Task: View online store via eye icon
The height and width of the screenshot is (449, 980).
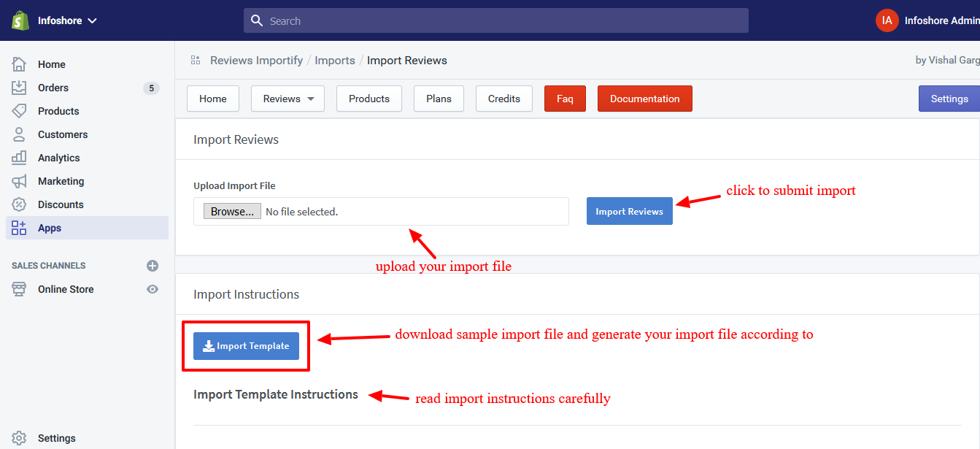Action: pos(153,289)
